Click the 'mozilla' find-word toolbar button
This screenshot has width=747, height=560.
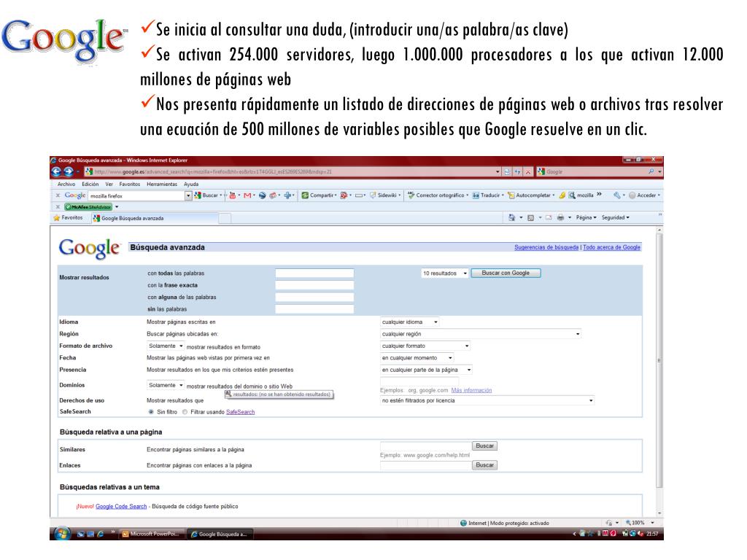(581, 195)
